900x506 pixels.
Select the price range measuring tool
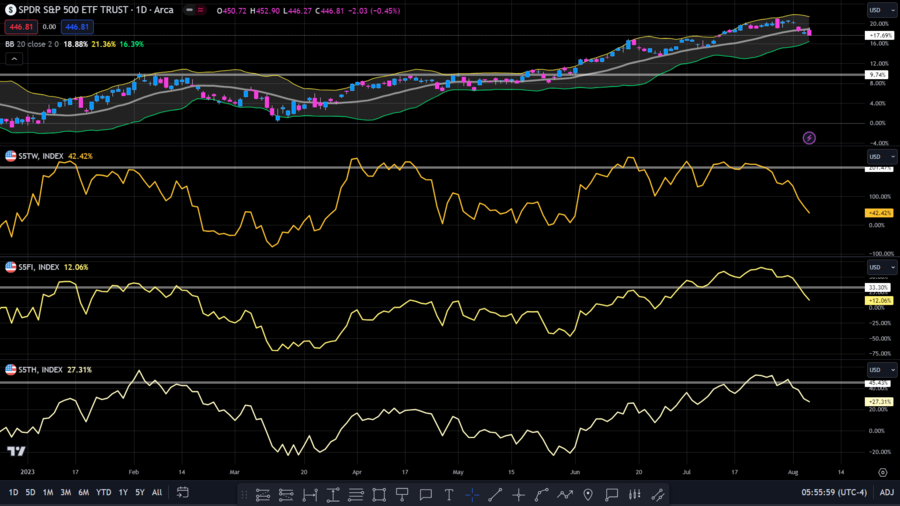[x=333, y=494]
